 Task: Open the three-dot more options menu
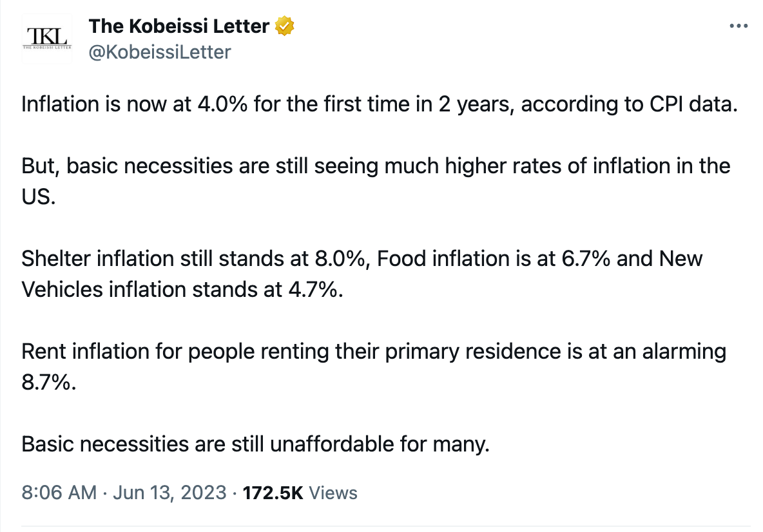tap(738, 26)
